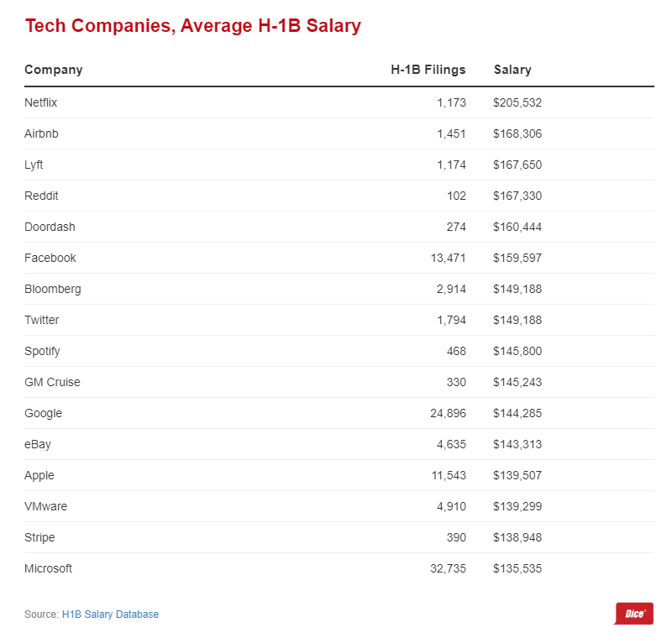Select the Facebook company name
The width and height of the screenshot is (672, 638).
point(50,258)
